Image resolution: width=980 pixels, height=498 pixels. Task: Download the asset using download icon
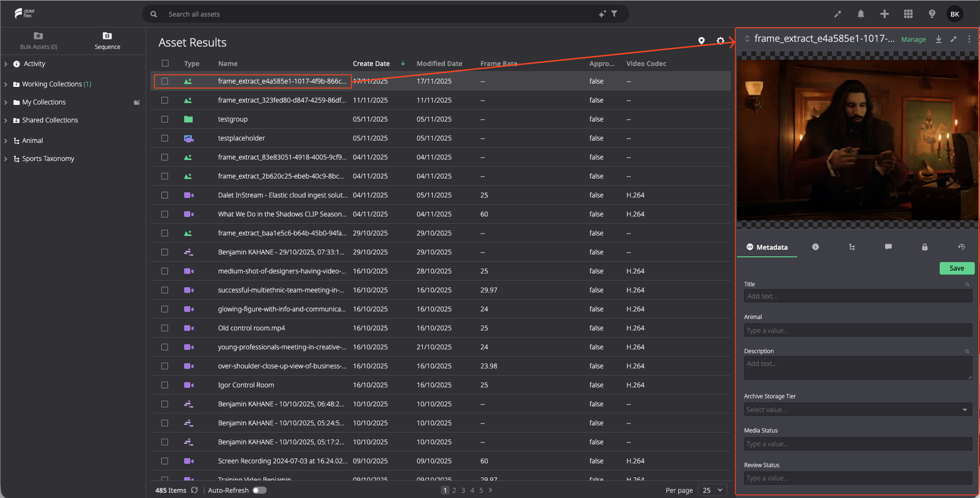[939, 39]
